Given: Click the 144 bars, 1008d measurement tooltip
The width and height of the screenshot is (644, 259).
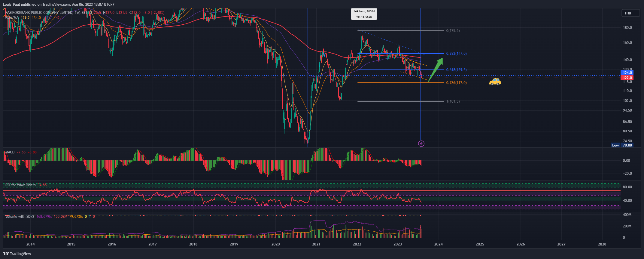Looking at the screenshot, I should click(x=364, y=14).
